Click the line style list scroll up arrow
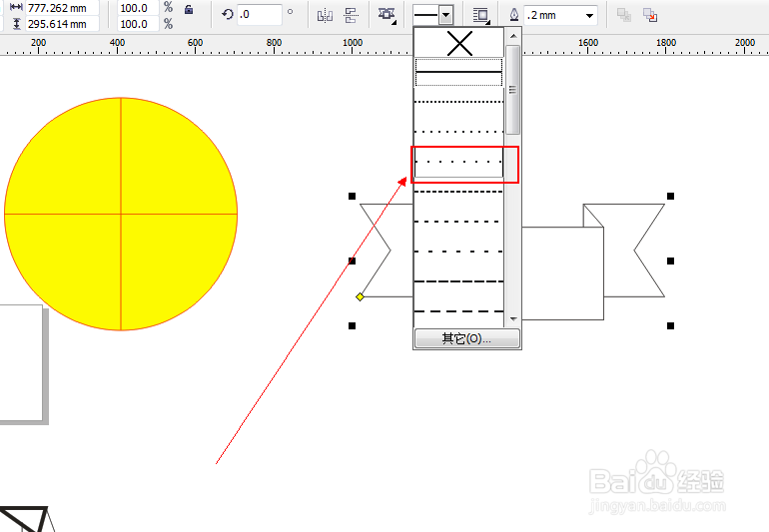This screenshot has width=769, height=532. coord(513,36)
